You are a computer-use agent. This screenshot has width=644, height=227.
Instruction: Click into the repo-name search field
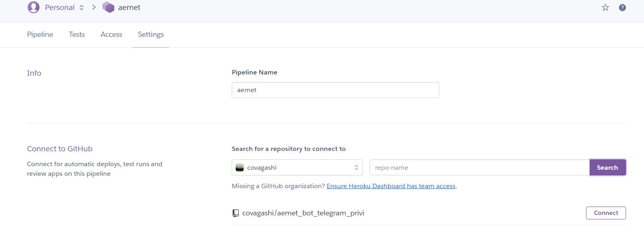[479, 167]
